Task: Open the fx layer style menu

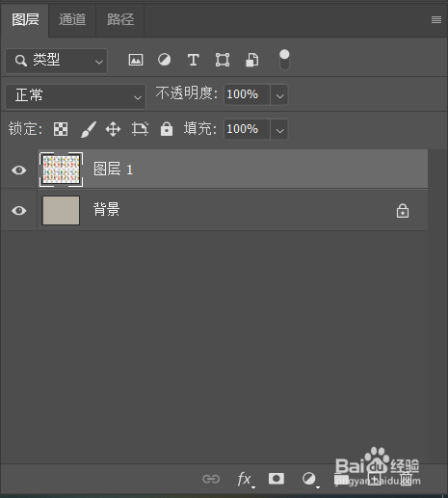Action: 246,480
